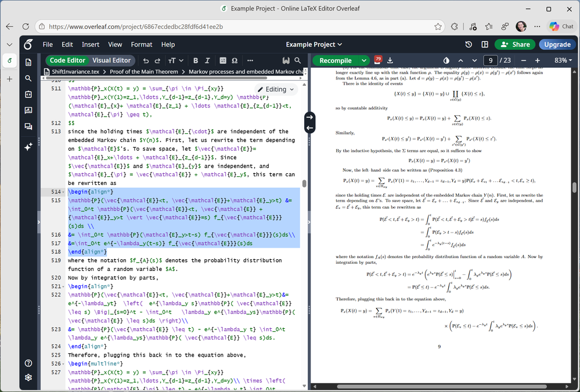Switch to Visual Editor mode
The height and width of the screenshot is (392, 580).
pyautogui.click(x=111, y=60)
